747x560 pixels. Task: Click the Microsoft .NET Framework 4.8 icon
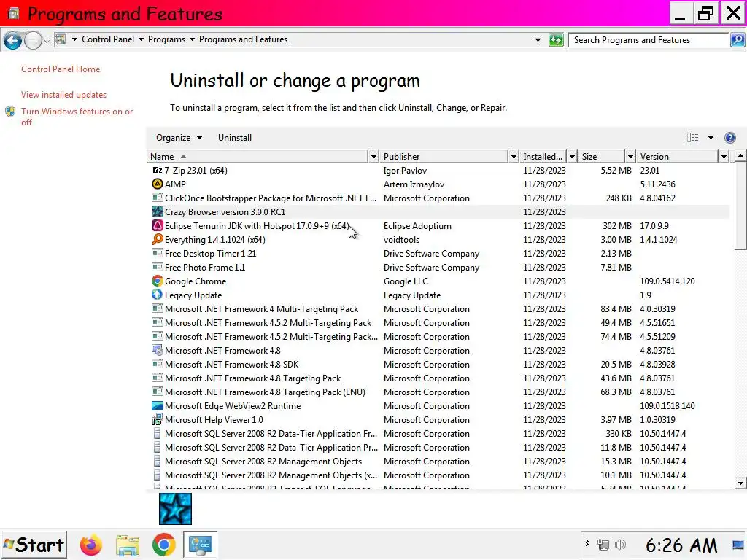(x=158, y=350)
